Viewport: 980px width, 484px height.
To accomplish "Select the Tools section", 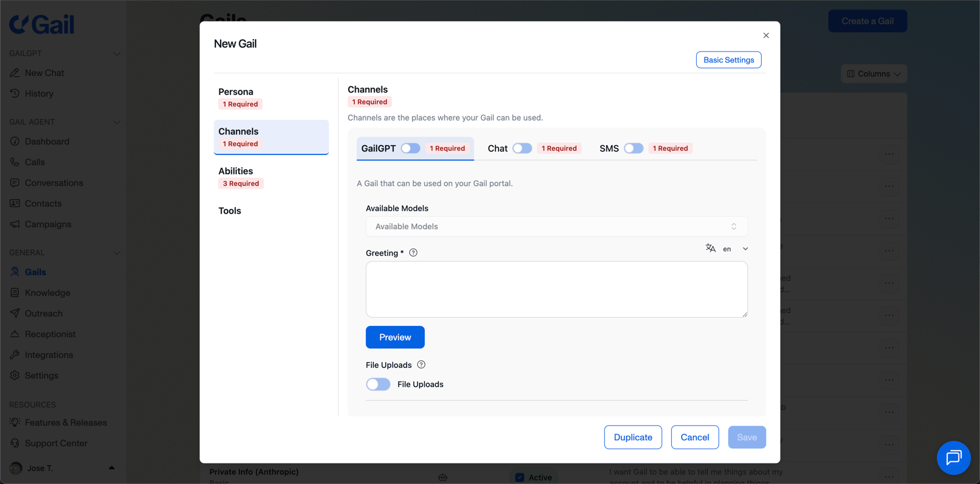I will tap(271, 211).
